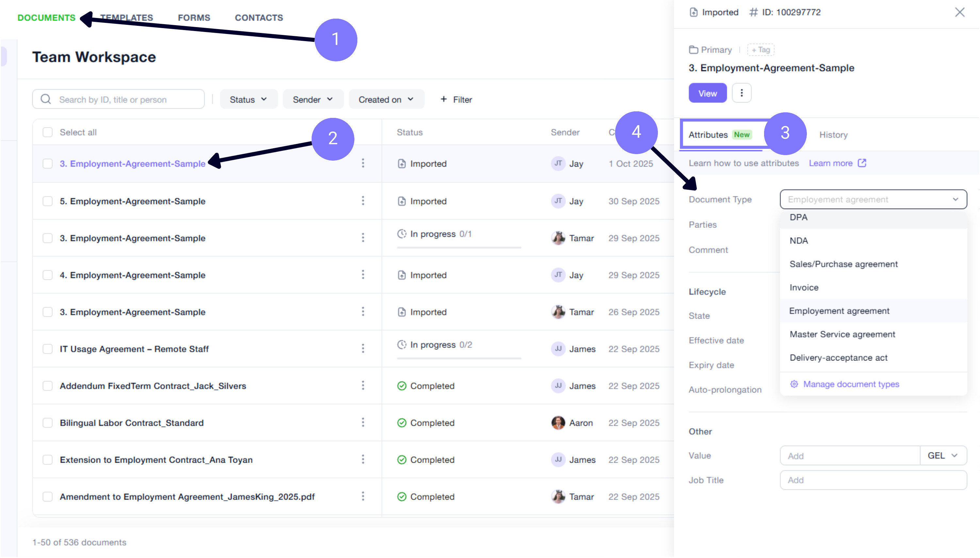Tick the Select all checkbox

click(x=48, y=132)
